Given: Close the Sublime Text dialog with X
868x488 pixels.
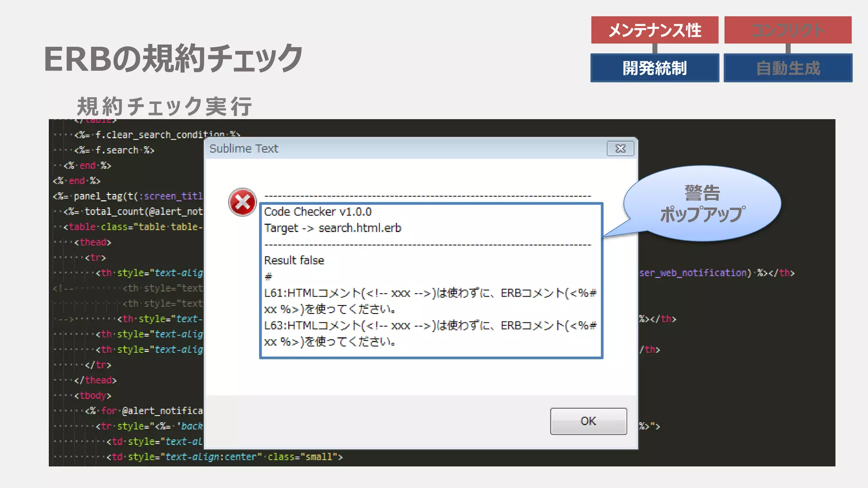Looking at the screenshot, I should [x=620, y=149].
